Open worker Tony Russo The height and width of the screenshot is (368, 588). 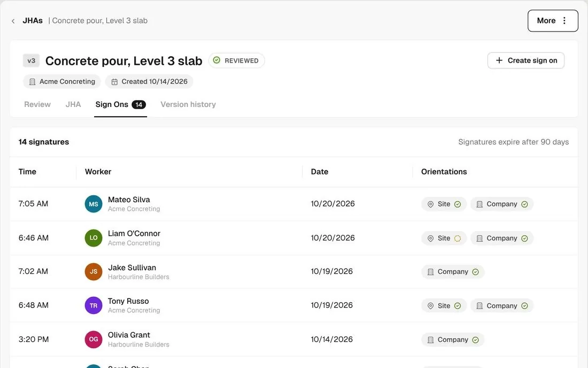pyautogui.click(x=128, y=301)
